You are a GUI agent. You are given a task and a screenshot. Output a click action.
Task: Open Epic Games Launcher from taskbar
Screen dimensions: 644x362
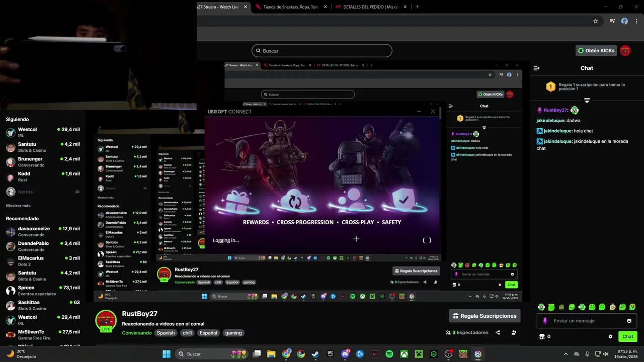click(330, 354)
